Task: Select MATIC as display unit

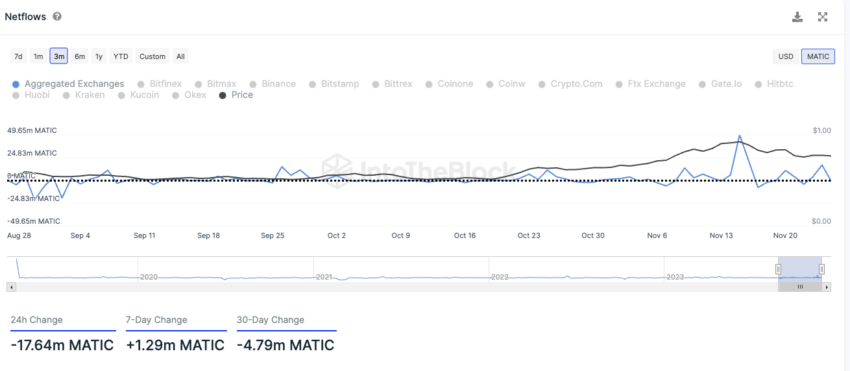Action: (x=818, y=56)
